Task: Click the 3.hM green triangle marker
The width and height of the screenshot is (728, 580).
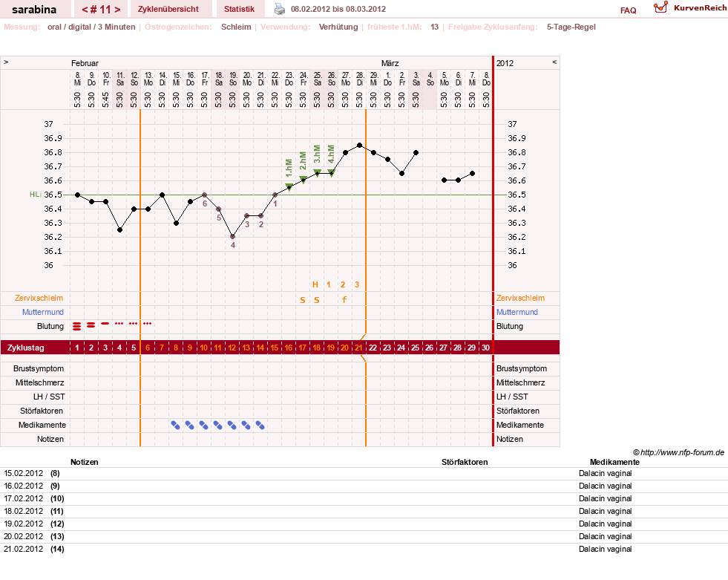Action: click(317, 173)
